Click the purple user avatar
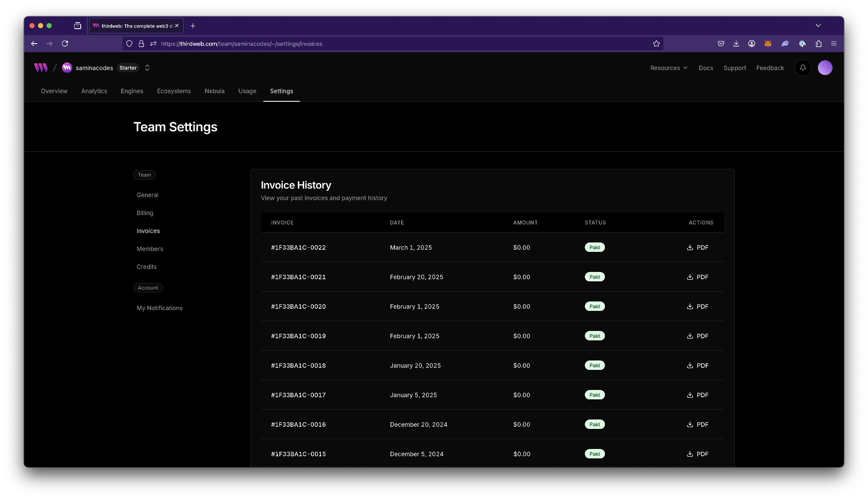The height and width of the screenshot is (499, 868). 825,68
